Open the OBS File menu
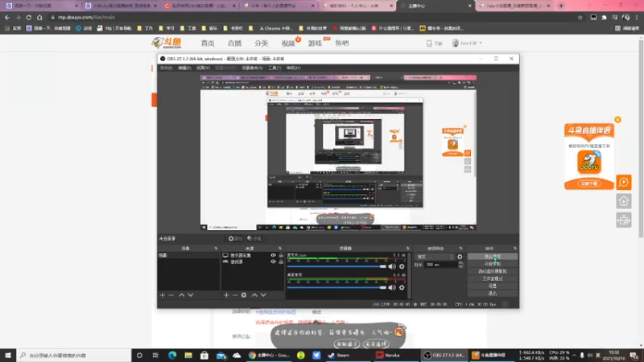This screenshot has height=362, width=644. pos(167,68)
